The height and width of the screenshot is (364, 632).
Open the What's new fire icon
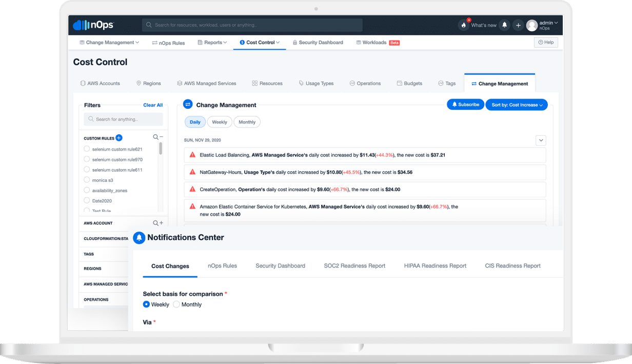coord(463,25)
